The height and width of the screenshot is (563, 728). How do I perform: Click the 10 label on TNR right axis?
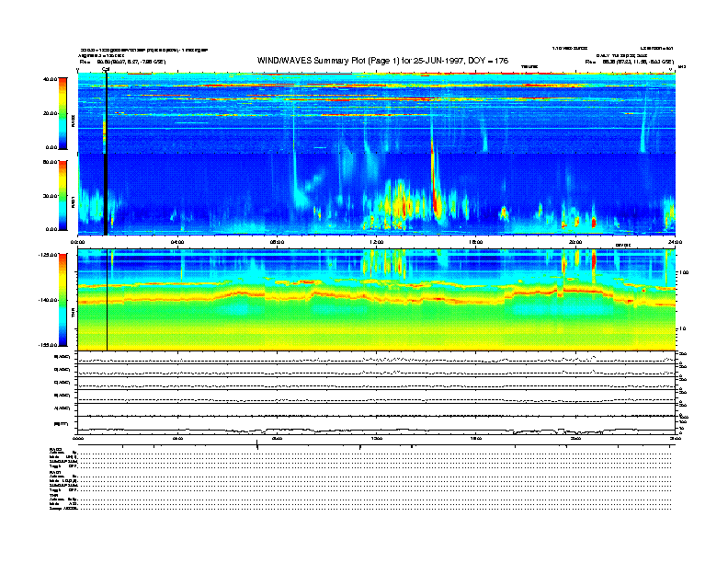[682, 328]
